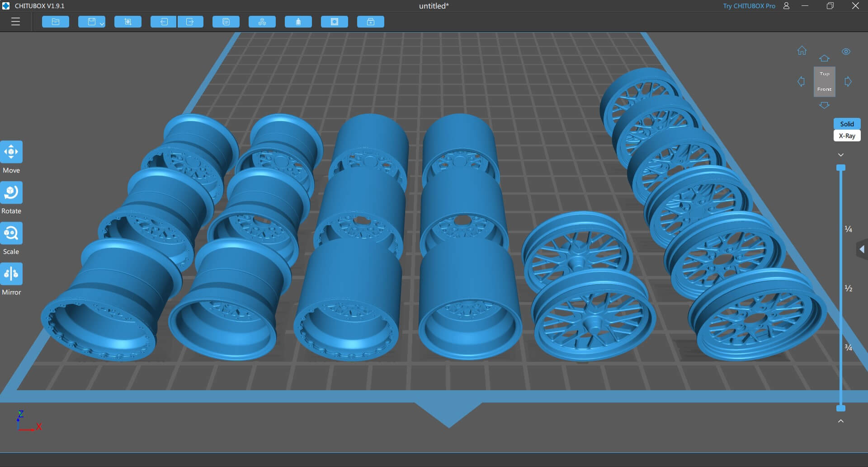Click the Redo arrow button
This screenshot has width=868, height=467.
[x=190, y=22]
